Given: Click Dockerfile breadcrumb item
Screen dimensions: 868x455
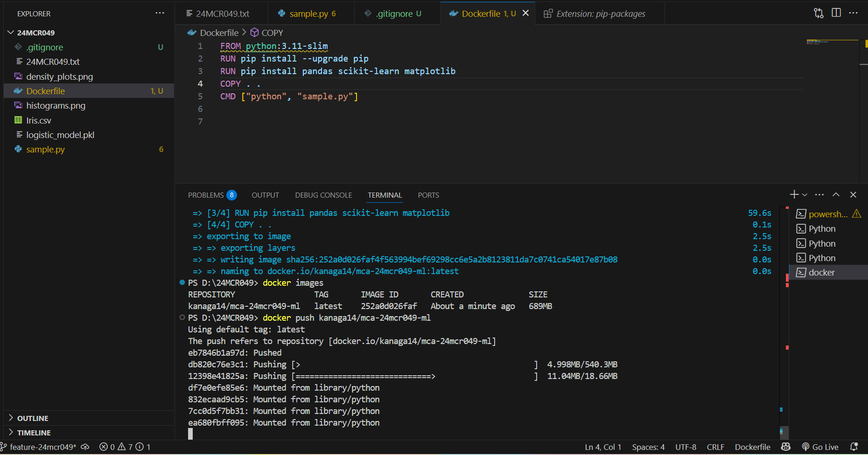Looking at the screenshot, I should coord(219,33).
